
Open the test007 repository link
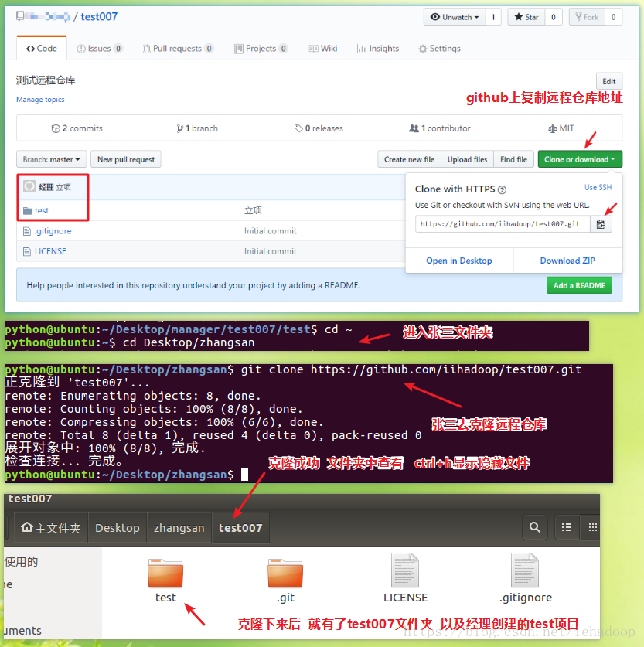[99, 16]
